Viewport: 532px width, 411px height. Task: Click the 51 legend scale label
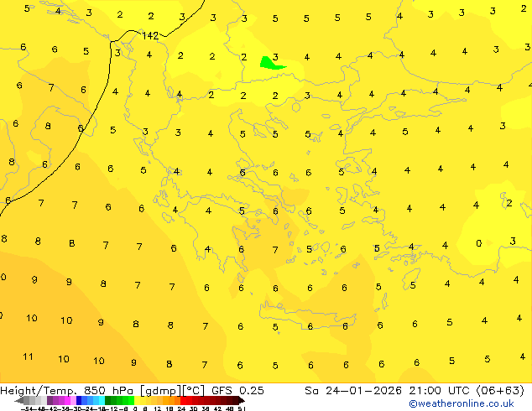(242, 408)
